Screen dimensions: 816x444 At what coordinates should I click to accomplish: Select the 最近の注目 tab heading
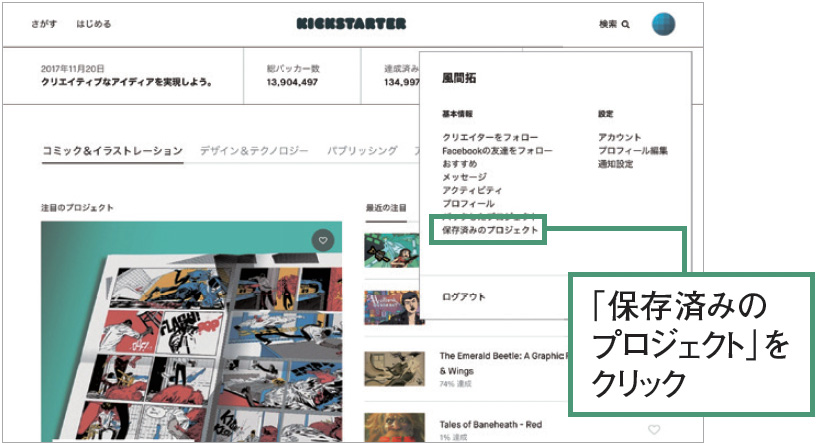[x=386, y=208]
